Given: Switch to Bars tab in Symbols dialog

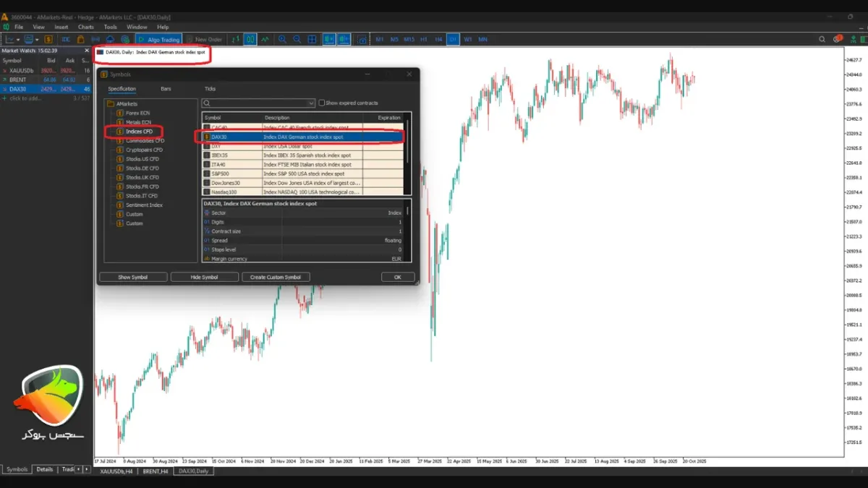Looking at the screenshot, I should (166, 89).
